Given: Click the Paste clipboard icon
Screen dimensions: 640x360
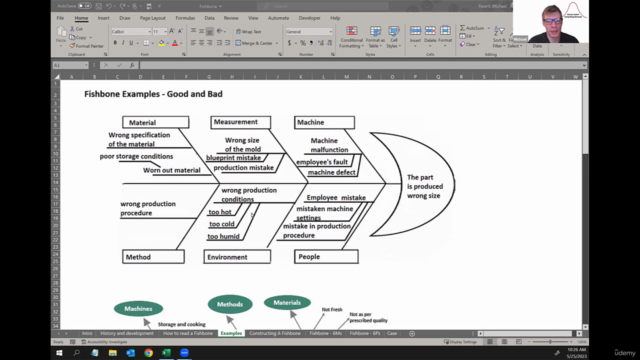Looking at the screenshot, I should coord(61,32).
